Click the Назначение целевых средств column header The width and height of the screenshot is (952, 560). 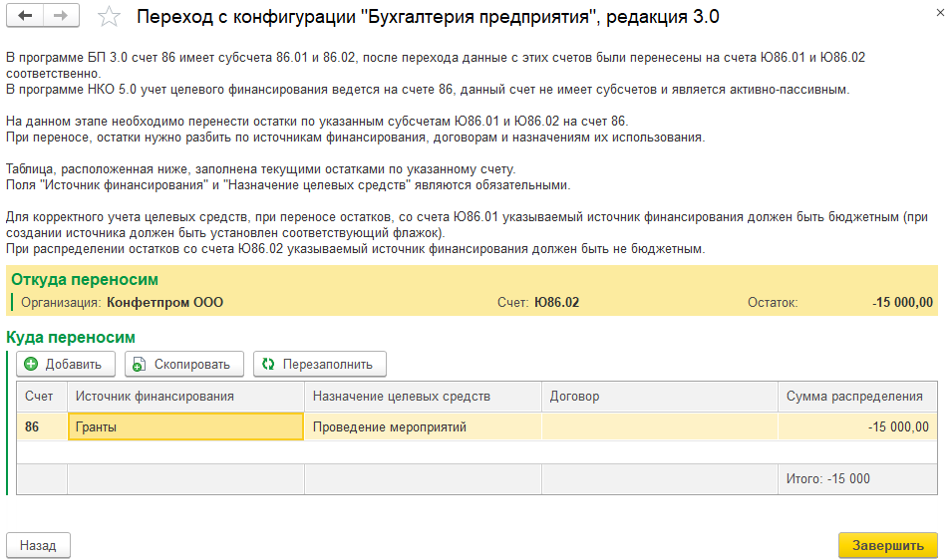(x=423, y=397)
